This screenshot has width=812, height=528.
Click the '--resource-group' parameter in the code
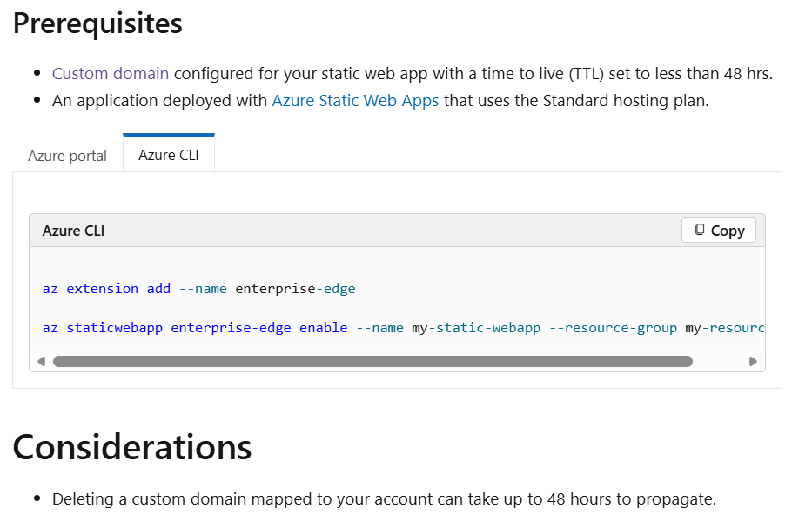pyautogui.click(x=613, y=328)
